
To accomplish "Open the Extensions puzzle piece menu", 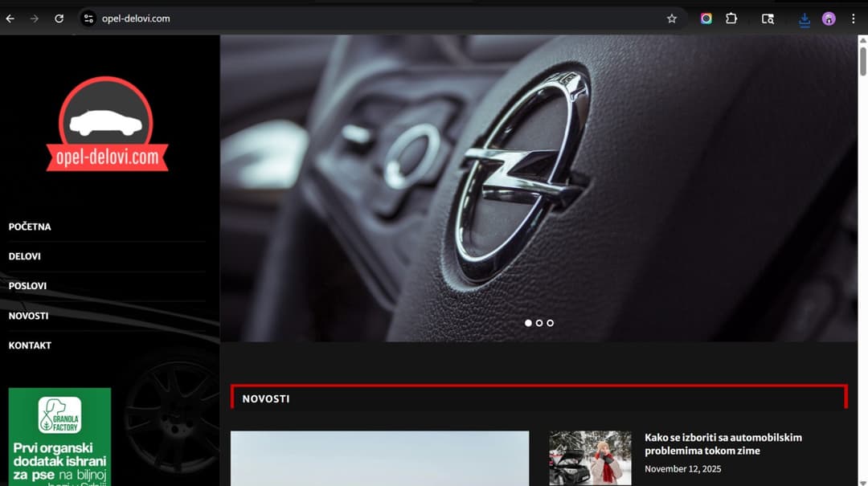I will 731,18.
